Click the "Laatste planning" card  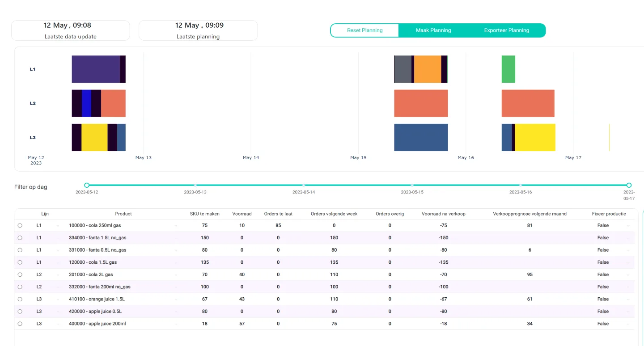point(198,30)
